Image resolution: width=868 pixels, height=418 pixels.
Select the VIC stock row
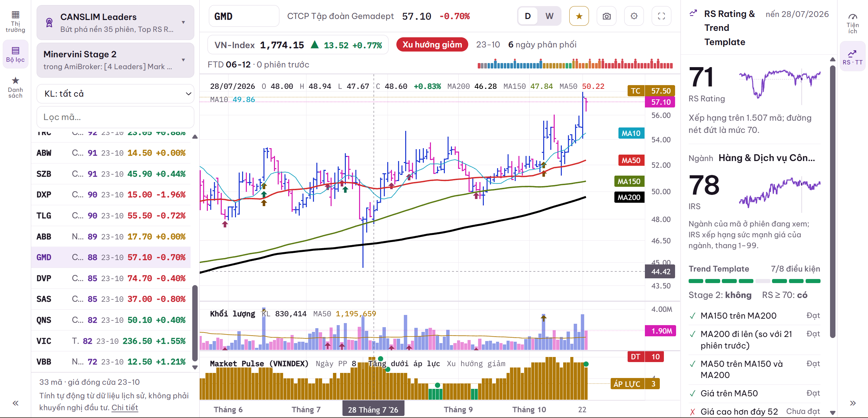click(x=111, y=341)
